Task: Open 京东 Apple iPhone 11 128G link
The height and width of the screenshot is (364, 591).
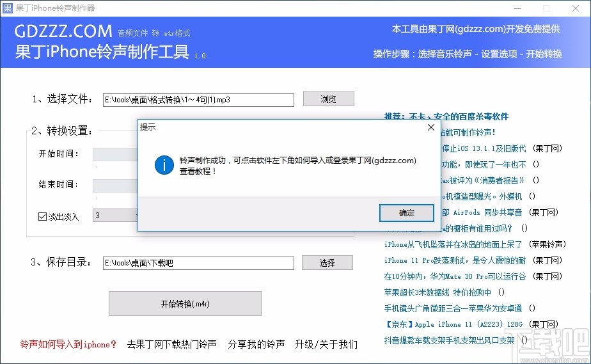Action: (x=453, y=324)
